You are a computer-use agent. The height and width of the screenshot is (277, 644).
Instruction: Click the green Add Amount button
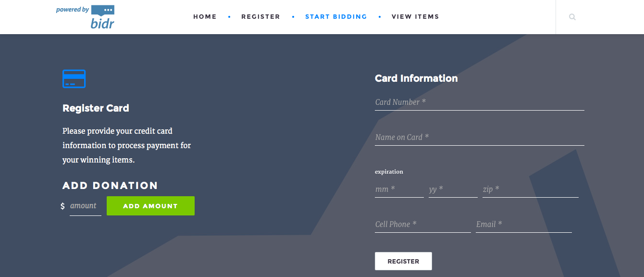150,206
